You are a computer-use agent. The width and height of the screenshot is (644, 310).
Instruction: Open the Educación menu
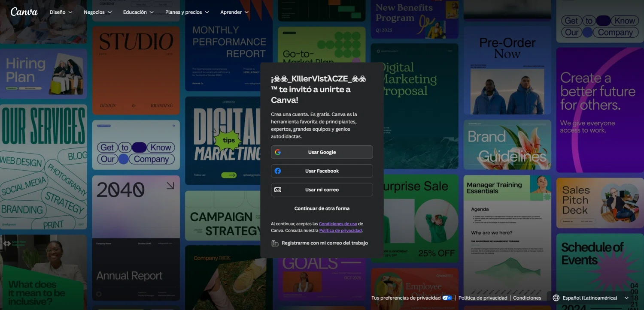click(138, 12)
